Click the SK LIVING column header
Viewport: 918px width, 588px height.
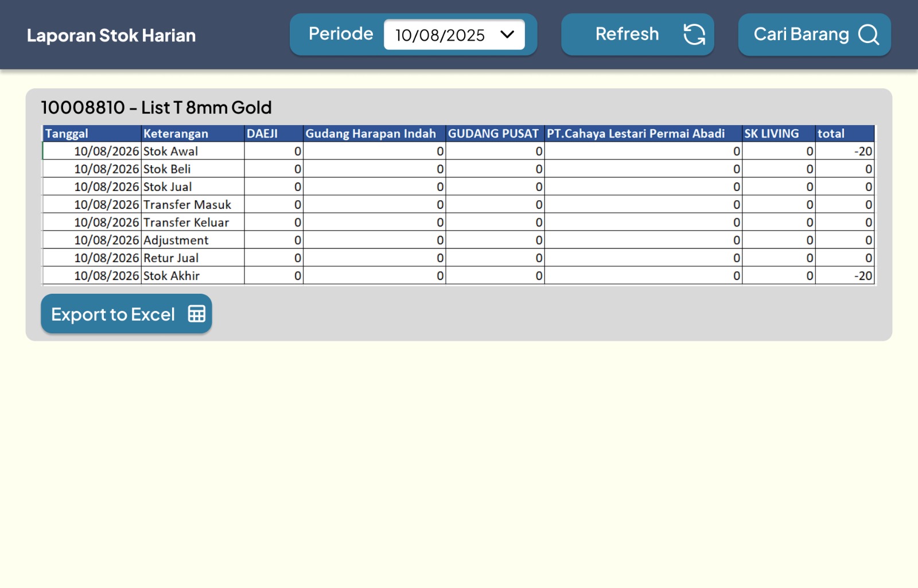click(779, 134)
